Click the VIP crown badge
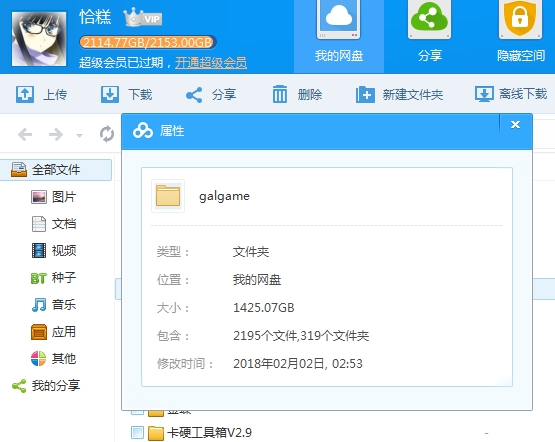This screenshot has width=555, height=442. coord(143,17)
